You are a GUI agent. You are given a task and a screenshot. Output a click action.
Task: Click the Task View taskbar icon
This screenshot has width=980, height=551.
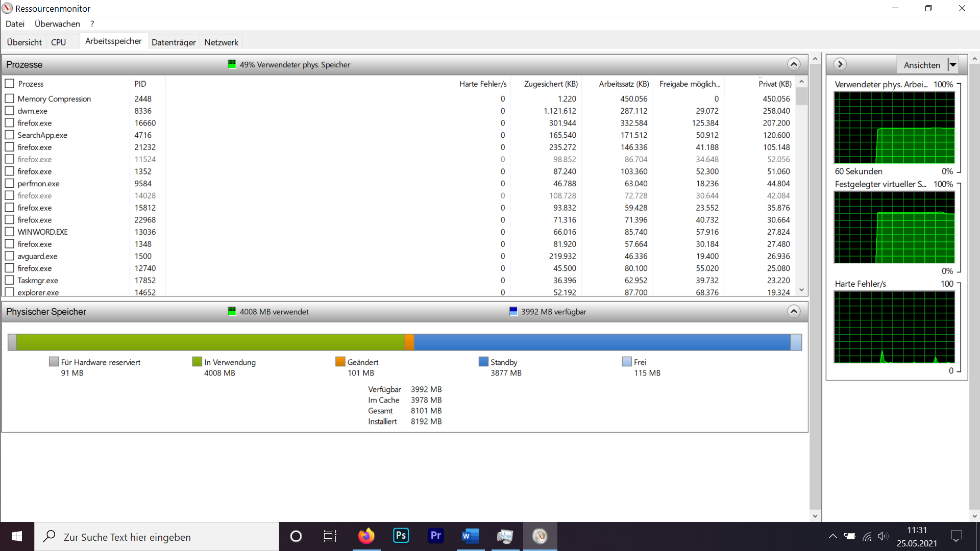(x=330, y=536)
